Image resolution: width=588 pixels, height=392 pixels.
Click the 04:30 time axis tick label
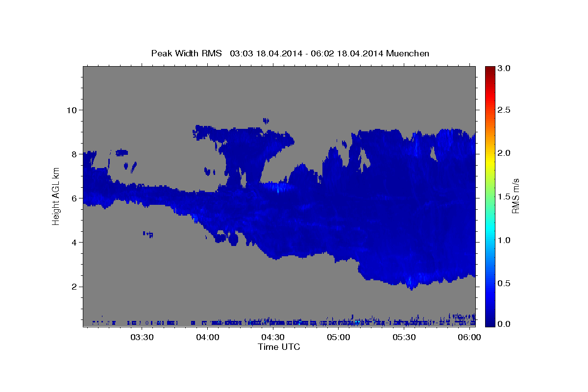tap(273, 338)
